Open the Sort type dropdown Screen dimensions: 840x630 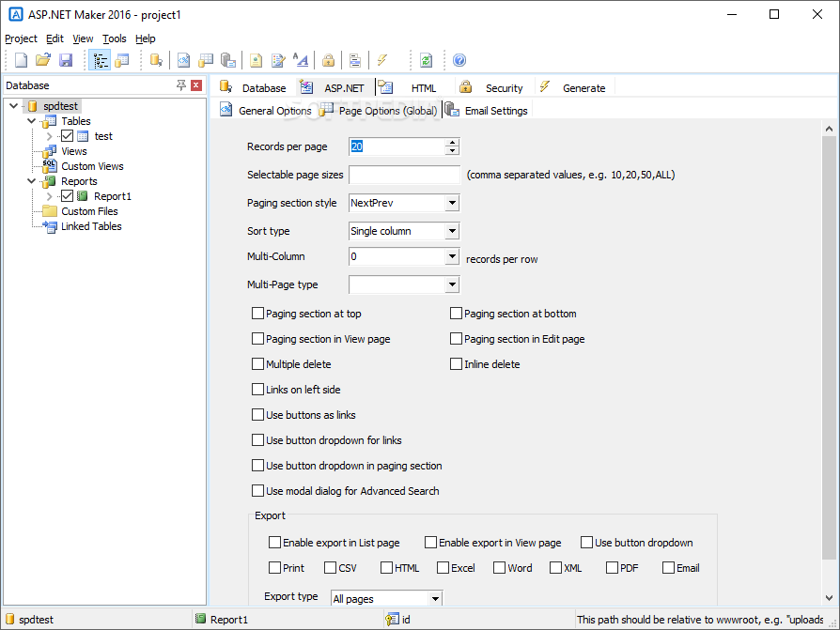(x=452, y=231)
